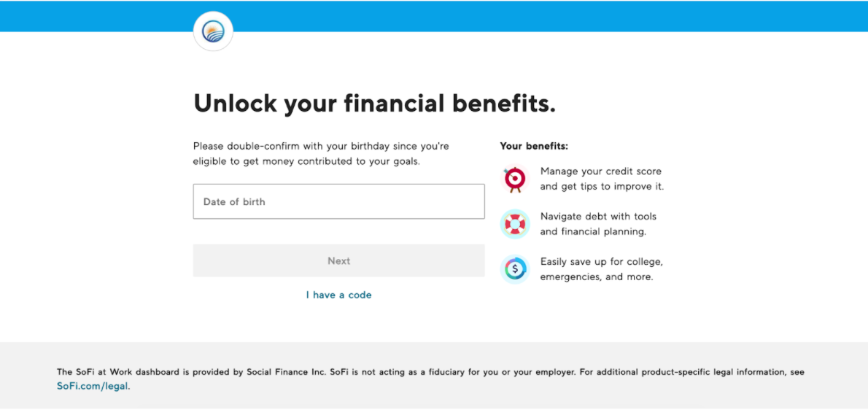Click the "Your benefits:" label
Image resolution: width=868 pixels, height=418 pixels.
pyautogui.click(x=533, y=146)
